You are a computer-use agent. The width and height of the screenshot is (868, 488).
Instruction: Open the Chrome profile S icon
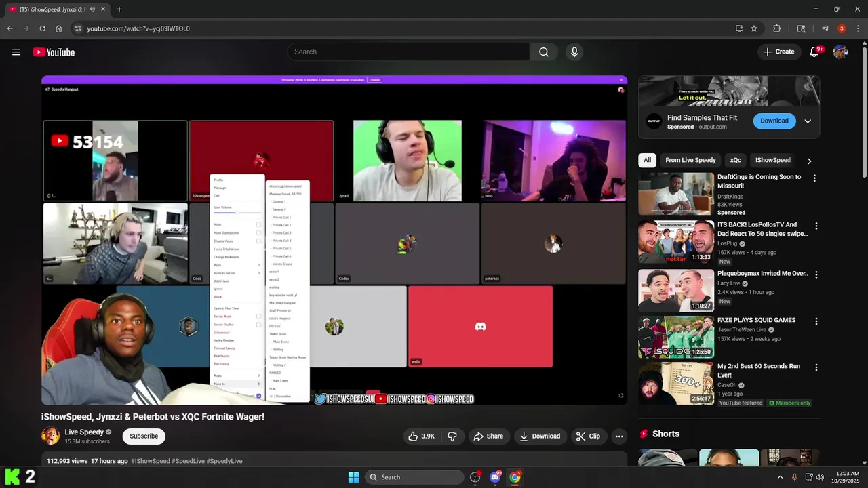tap(842, 28)
